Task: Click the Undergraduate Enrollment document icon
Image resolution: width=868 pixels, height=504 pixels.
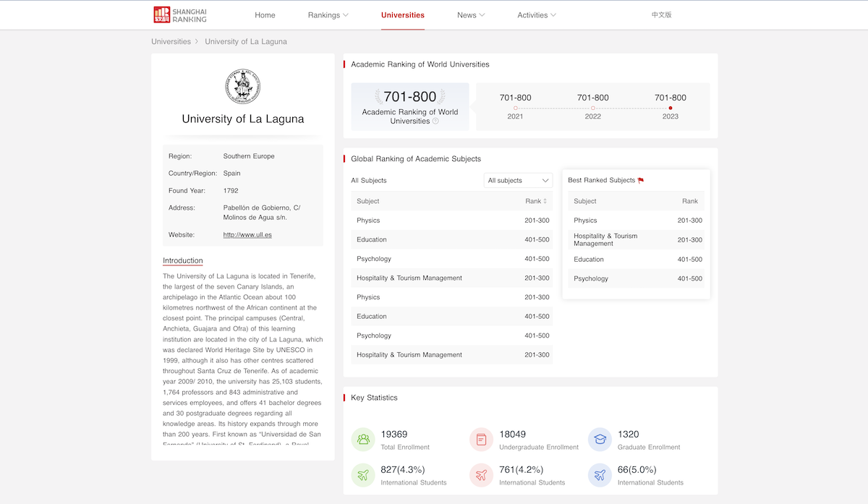Action: [x=481, y=439]
